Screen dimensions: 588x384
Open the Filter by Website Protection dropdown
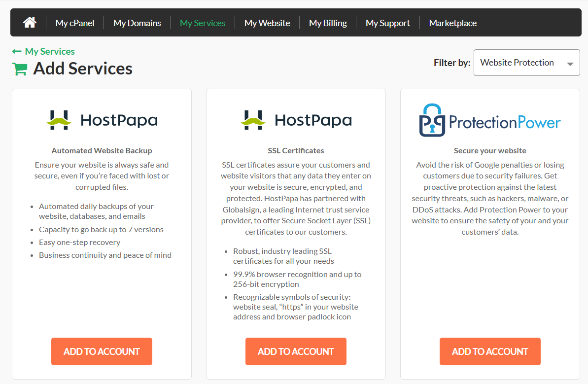(526, 63)
